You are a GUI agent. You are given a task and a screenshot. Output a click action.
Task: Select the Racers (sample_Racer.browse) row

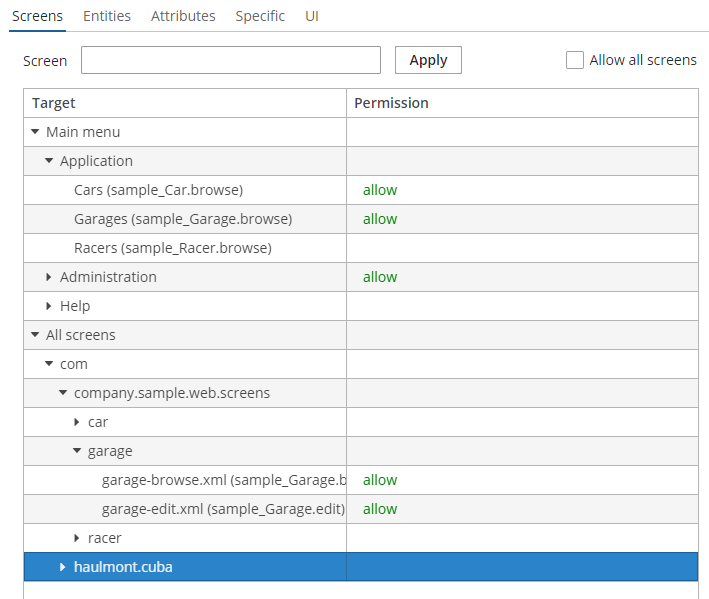(x=361, y=248)
